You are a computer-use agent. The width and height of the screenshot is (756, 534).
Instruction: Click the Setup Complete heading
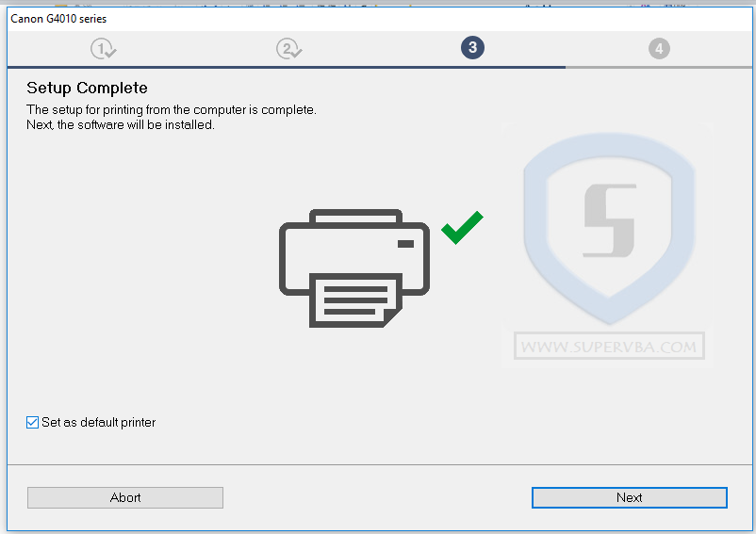(88, 88)
